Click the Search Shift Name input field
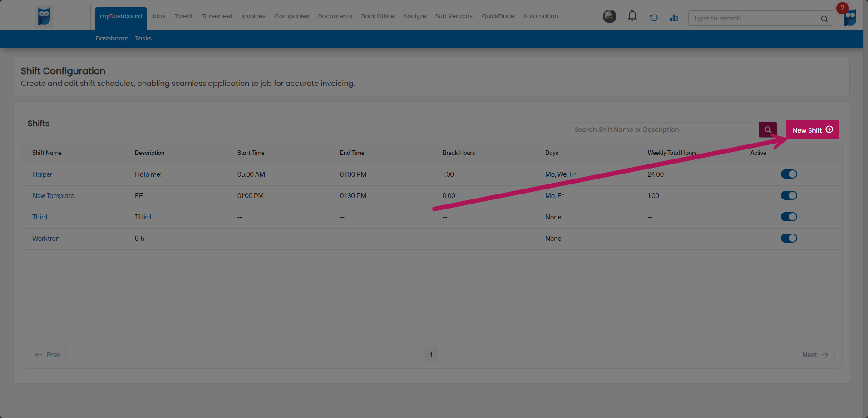Screen dimensions: 868x418 663,129
